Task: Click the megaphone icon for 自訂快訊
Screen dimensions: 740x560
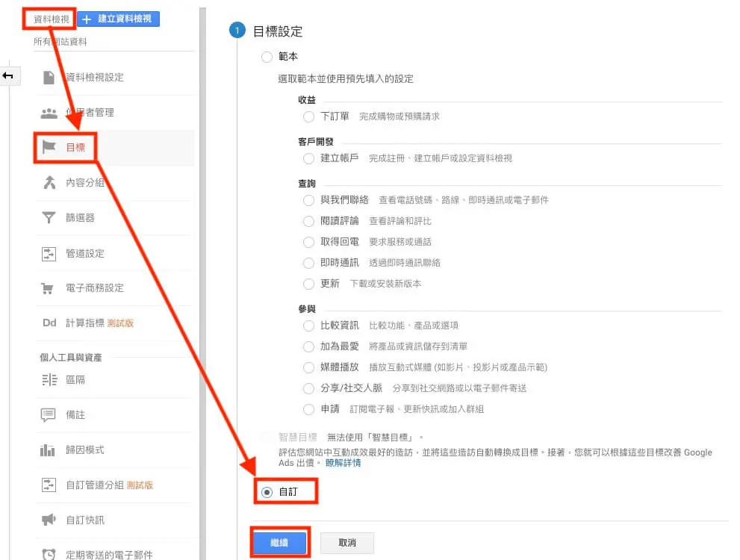Action: pos(49,520)
